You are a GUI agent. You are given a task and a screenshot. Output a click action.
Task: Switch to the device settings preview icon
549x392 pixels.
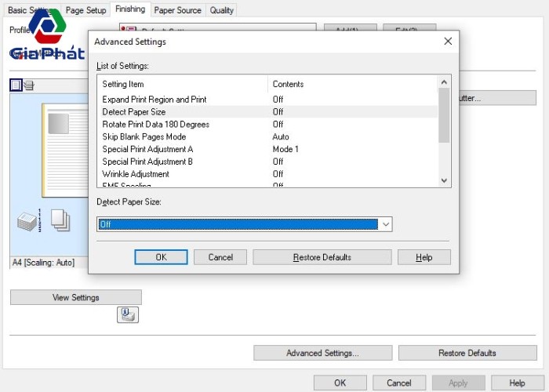29,85
